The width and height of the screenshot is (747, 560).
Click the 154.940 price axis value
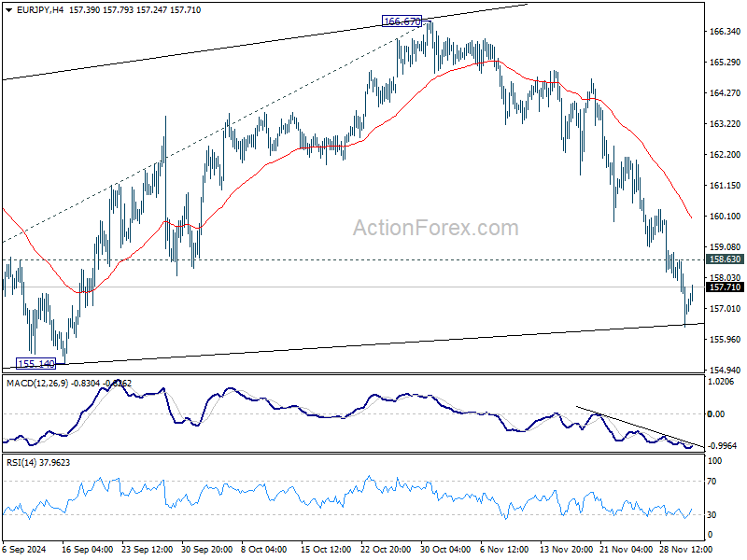click(725, 370)
